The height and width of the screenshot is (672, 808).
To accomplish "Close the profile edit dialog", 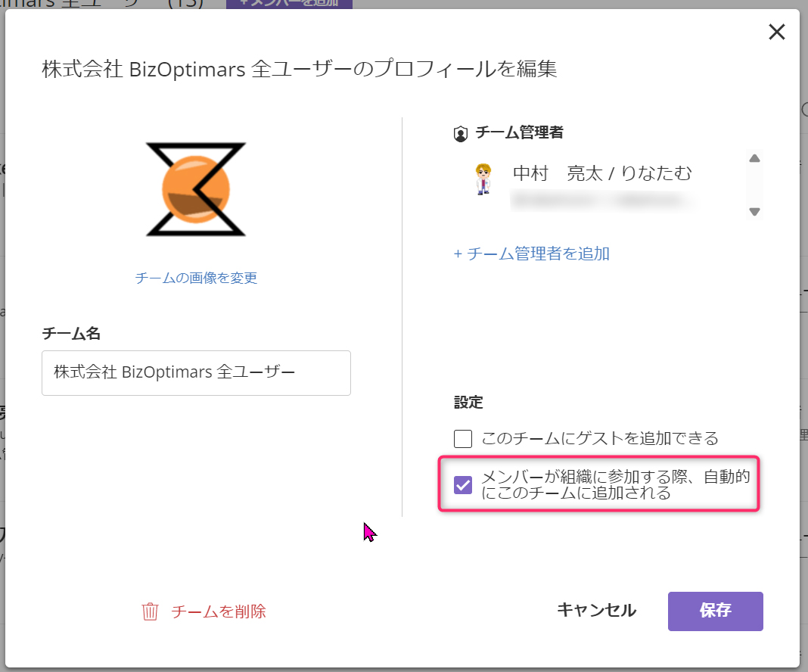I will (x=776, y=32).
